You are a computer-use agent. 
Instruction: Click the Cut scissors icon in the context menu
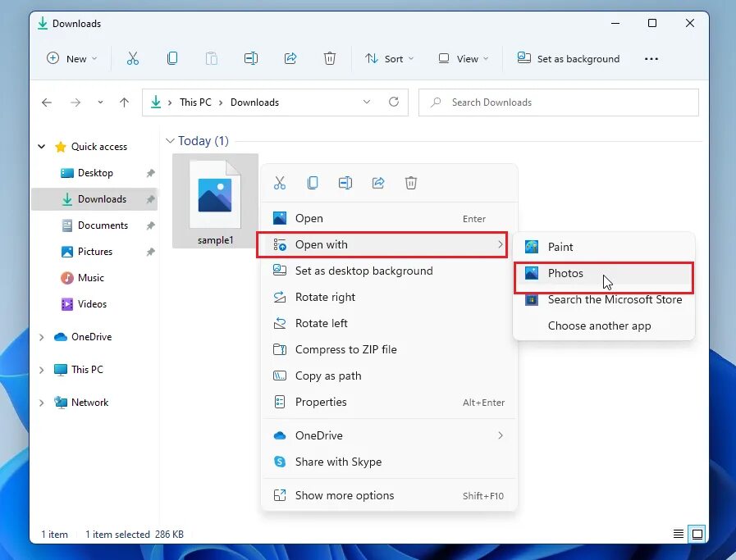(x=280, y=183)
